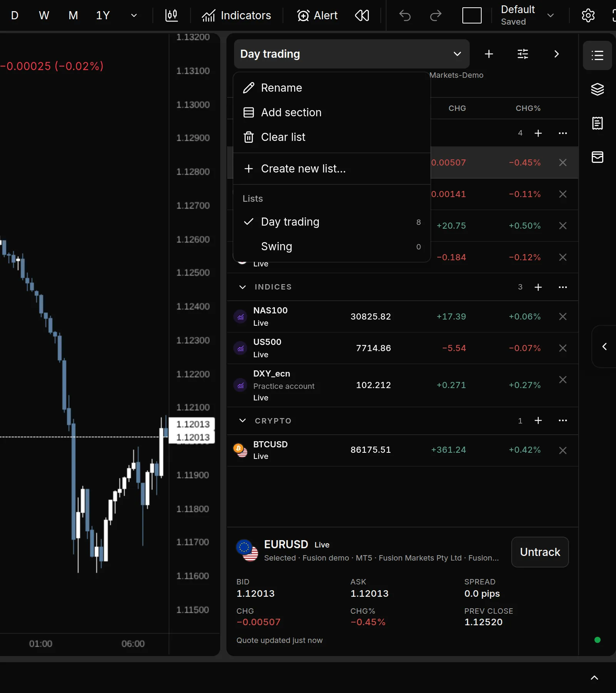Open the Indicators panel
This screenshot has width=616, height=693.
[236, 15]
